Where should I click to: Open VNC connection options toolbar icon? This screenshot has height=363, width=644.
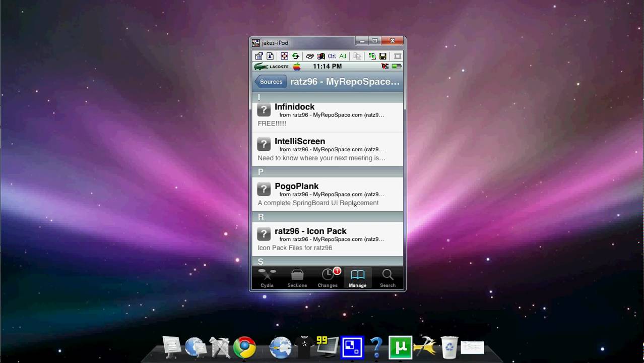tap(259, 56)
